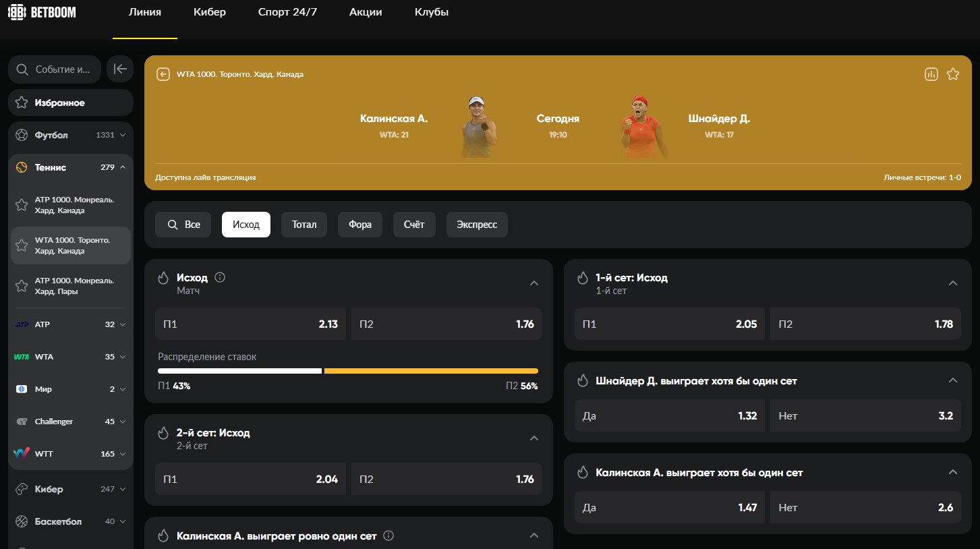Open the Линия tab
The image size is (980, 549).
coord(145,12)
